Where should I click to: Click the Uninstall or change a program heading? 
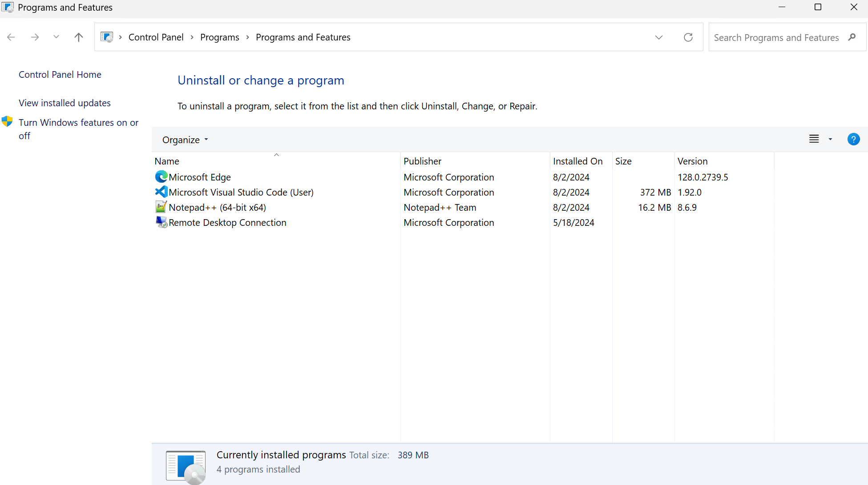tap(261, 80)
